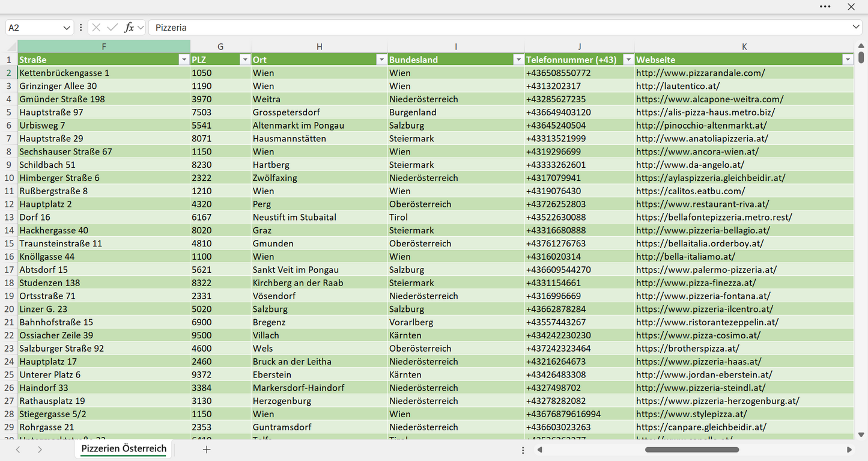Expand the function dropdown next to fx
868x461 pixels.
[141, 28]
